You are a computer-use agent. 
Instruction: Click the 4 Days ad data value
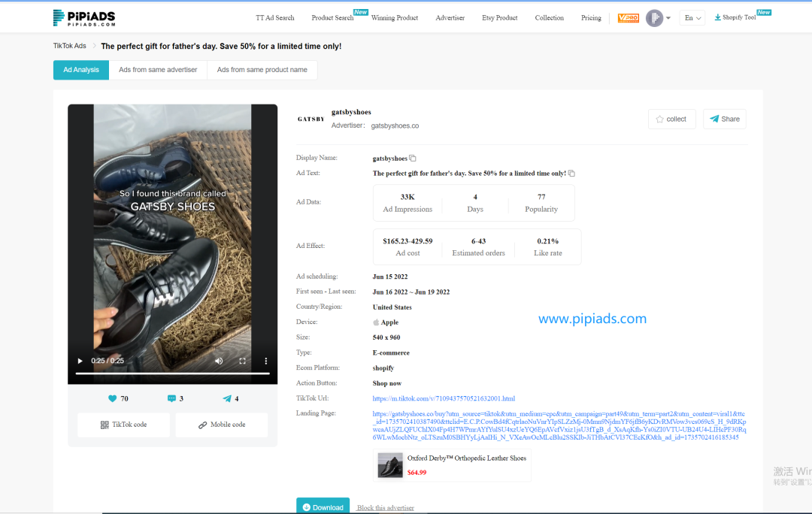coord(475,197)
